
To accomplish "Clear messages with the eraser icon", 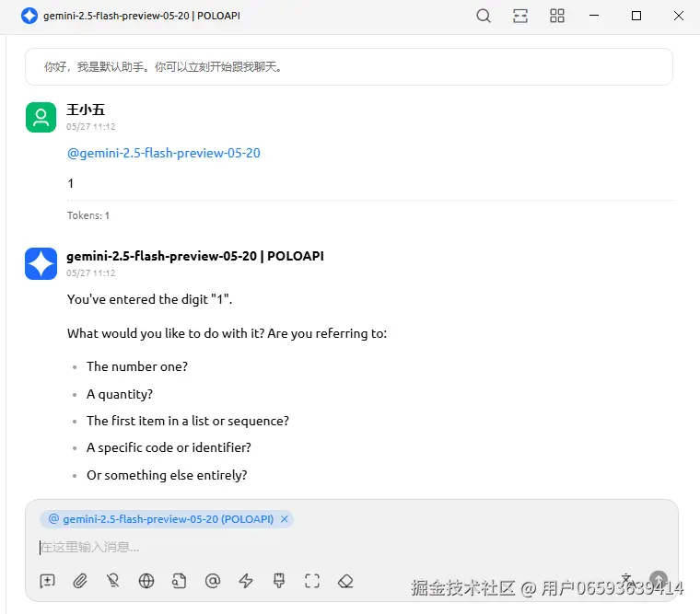I will pyautogui.click(x=345, y=581).
